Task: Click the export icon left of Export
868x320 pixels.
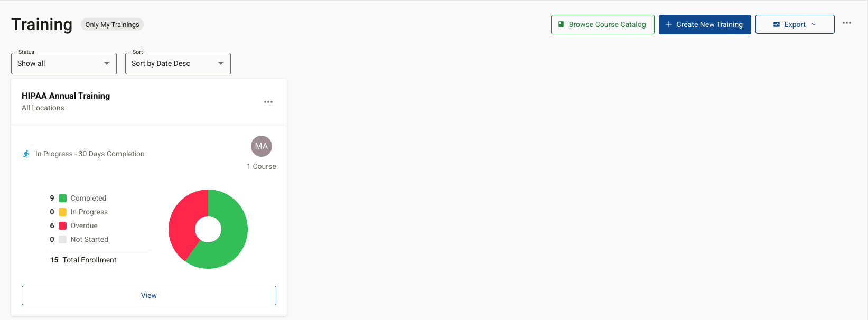Action: tap(777, 24)
